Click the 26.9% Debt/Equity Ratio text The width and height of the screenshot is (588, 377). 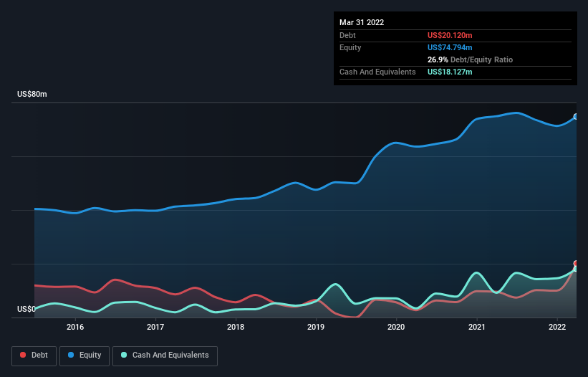tap(470, 59)
